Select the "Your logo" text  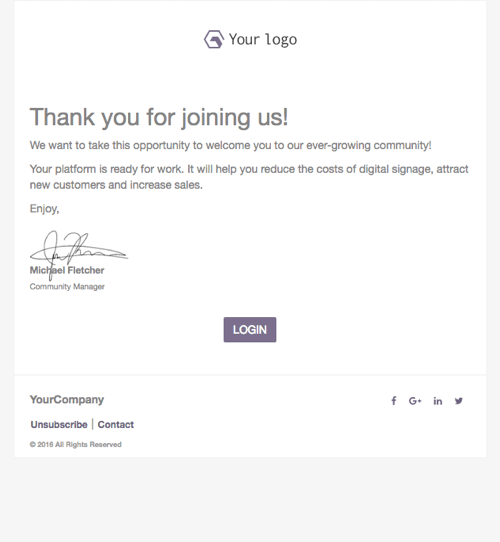[263, 40]
